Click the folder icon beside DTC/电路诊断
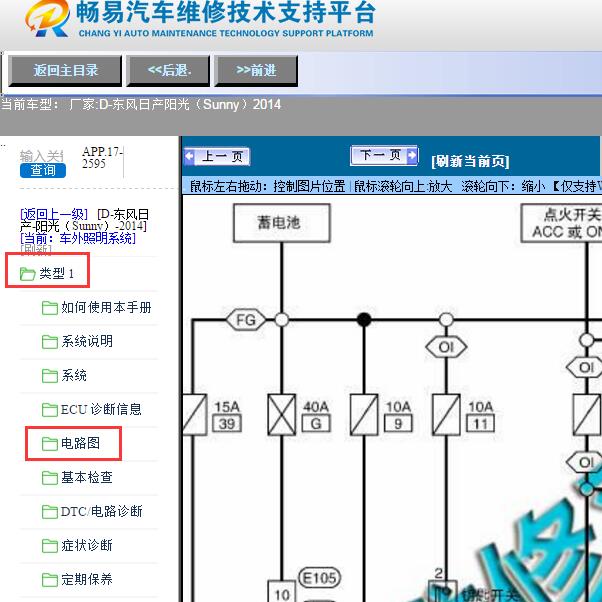This screenshot has height=602, width=602. coord(50,512)
